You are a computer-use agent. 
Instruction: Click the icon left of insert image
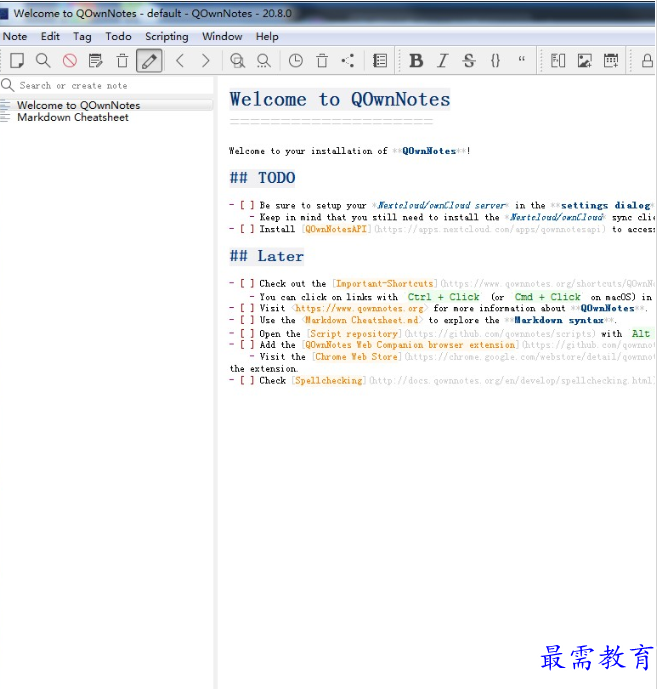558,61
